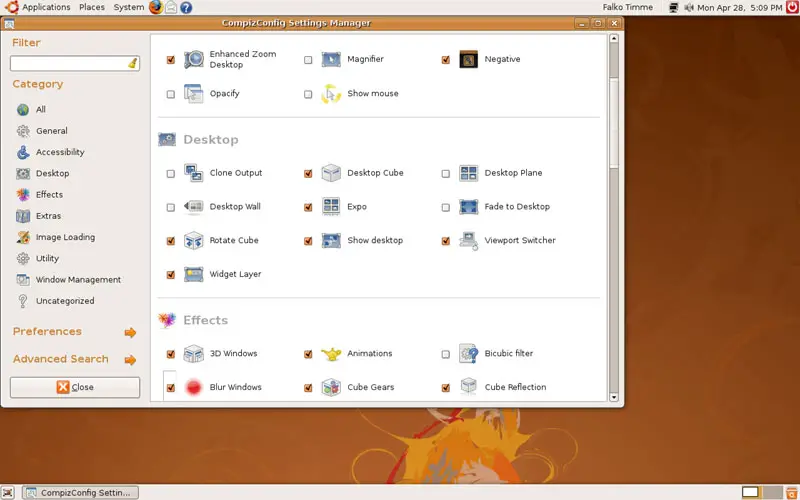Enable the Magnifier checkbox
The width and height of the screenshot is (800, 500).
tap(308, 60)
